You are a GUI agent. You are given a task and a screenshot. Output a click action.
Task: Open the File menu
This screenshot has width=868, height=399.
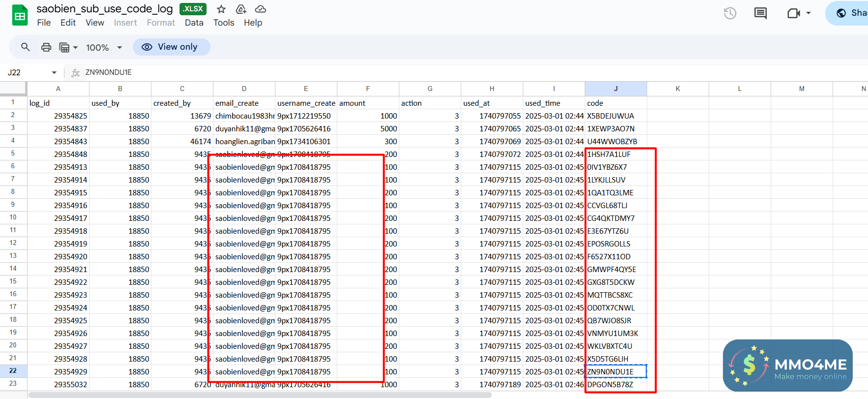(x=44, y=23)
